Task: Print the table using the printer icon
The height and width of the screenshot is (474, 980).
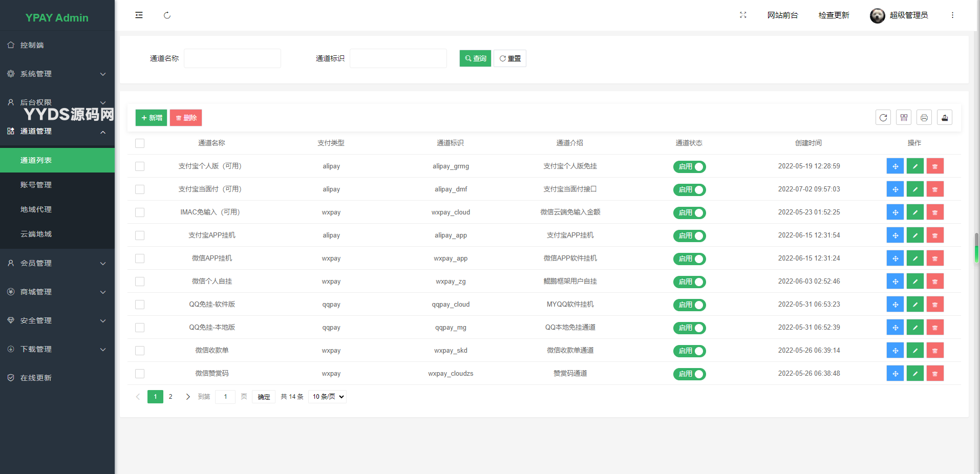Action: 924,118
